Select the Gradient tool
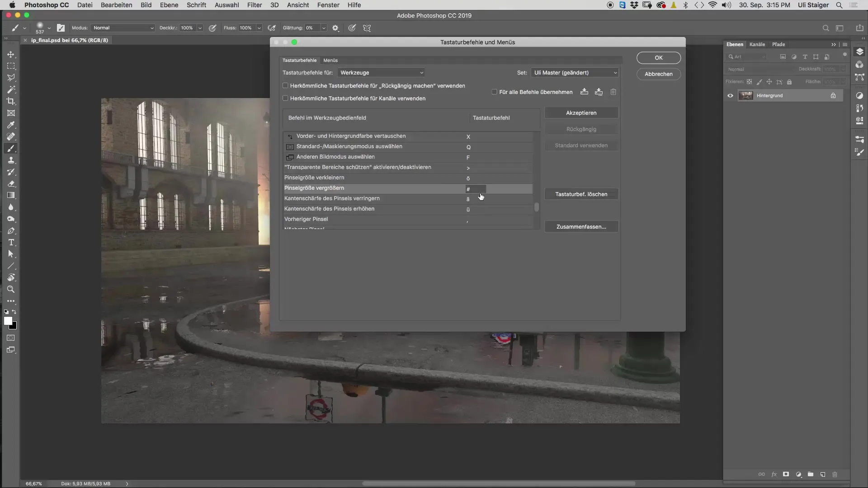The width and height of the screenshot is (868, 488). click(x=11, y=195)
